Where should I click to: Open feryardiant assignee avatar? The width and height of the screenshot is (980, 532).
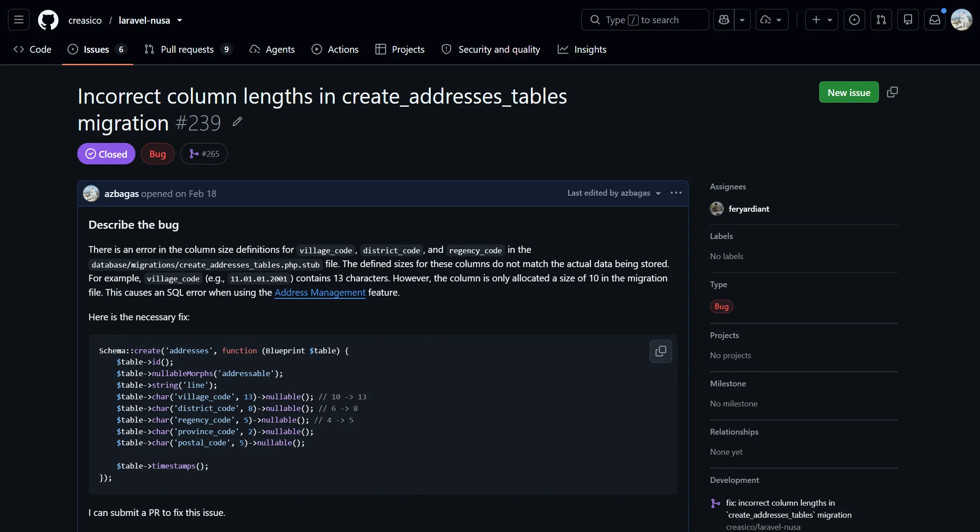(717, 209)
